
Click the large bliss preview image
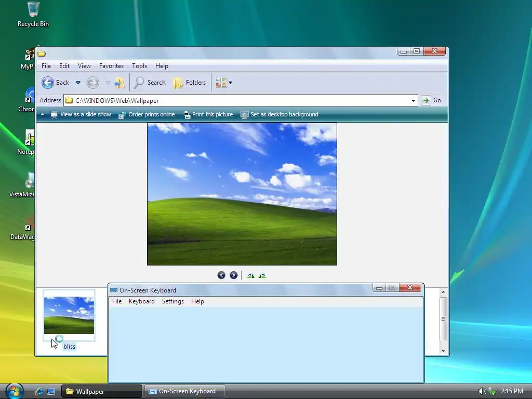pos(242,194)
